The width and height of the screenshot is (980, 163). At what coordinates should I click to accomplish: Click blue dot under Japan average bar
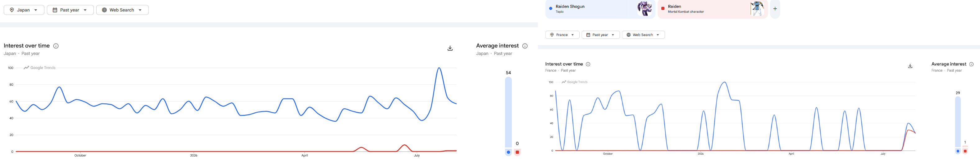(x=508, y=152)
